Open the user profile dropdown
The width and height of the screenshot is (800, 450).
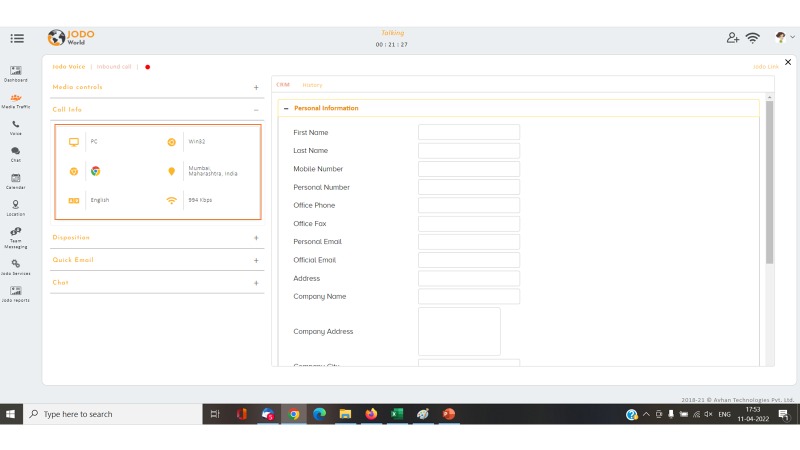coord(785,38)
